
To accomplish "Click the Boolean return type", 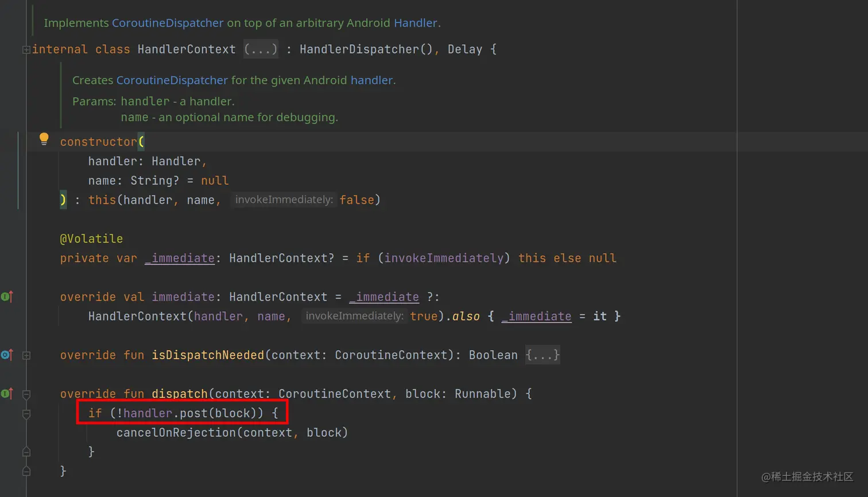I will point(493,355).
